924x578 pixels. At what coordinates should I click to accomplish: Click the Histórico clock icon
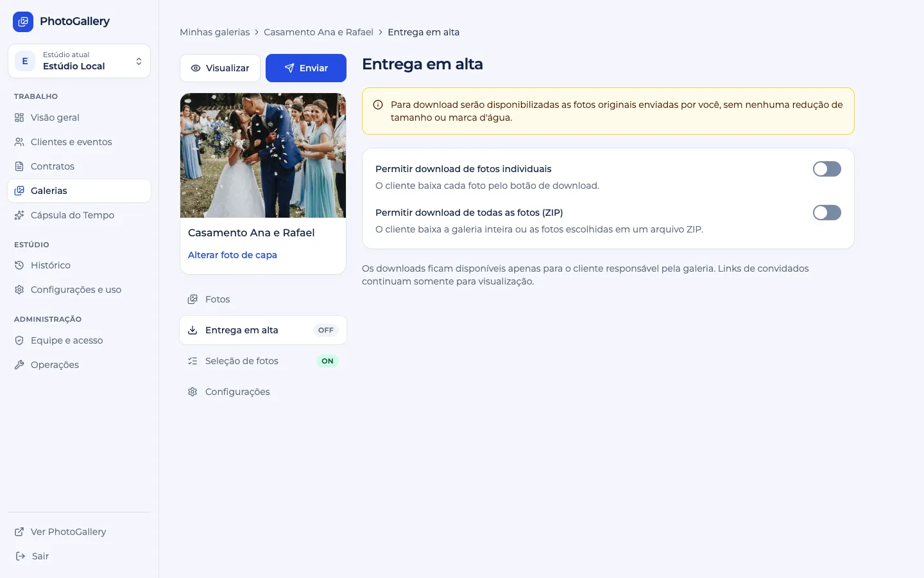[x=19, y=265]
